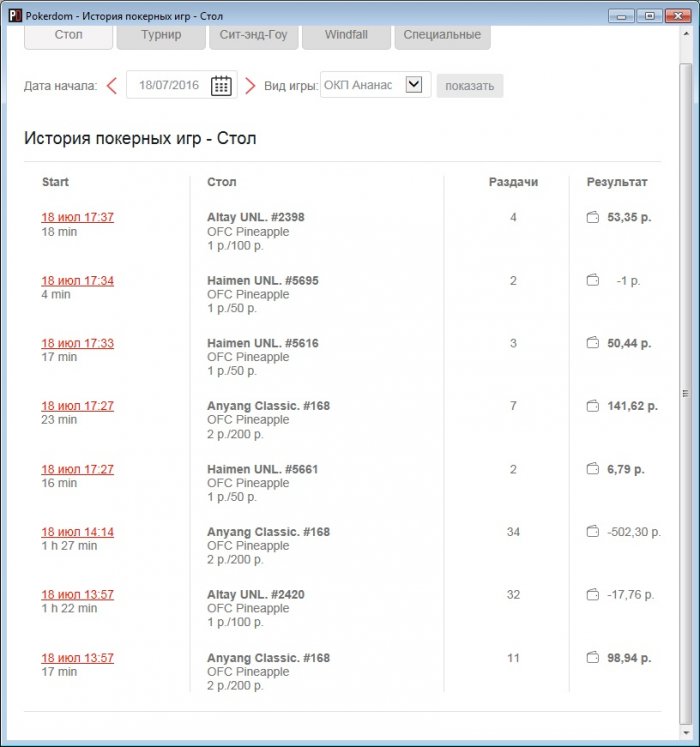
Task: Open session 18 июл 17:37 link
Action: [78, 217]
